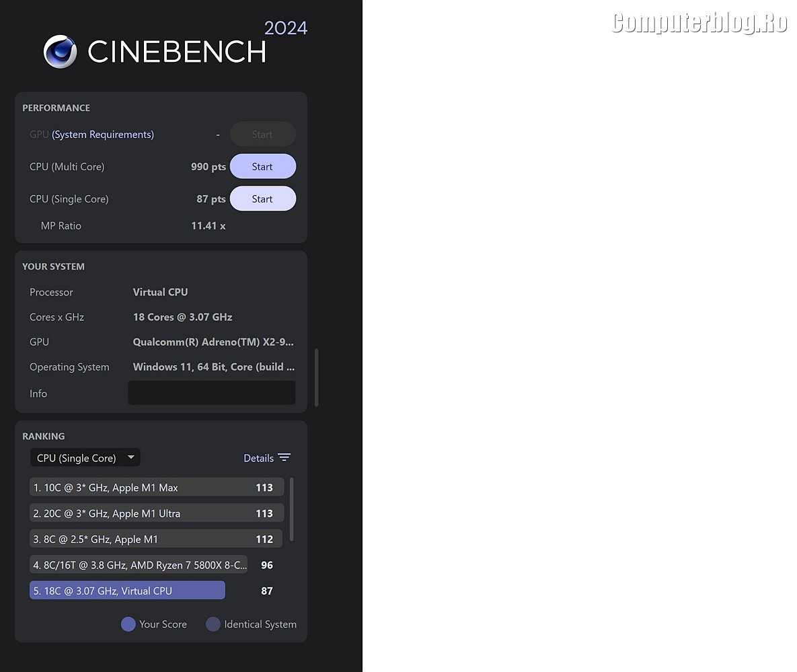Click the disabled GPU Start button
Screen dimensions: 797x672
[262, 135]
